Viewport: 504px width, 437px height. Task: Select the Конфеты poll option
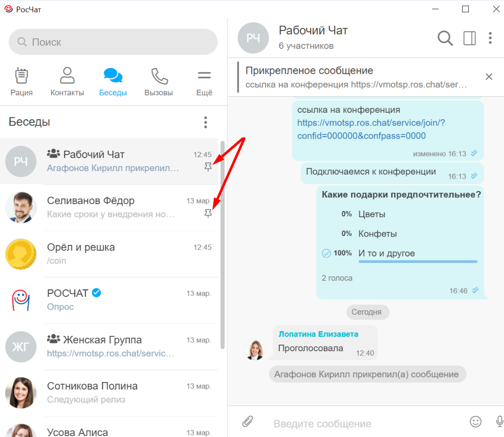coord(377,233)
